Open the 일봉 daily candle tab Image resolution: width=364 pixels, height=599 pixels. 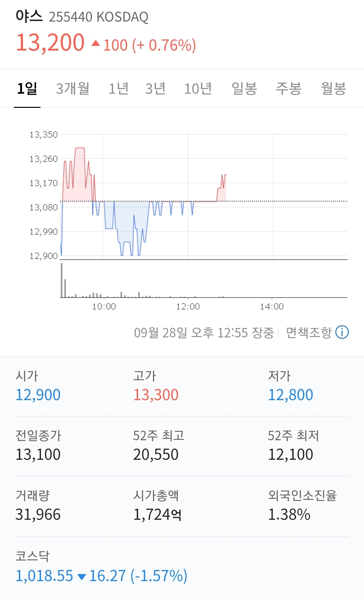244,89
